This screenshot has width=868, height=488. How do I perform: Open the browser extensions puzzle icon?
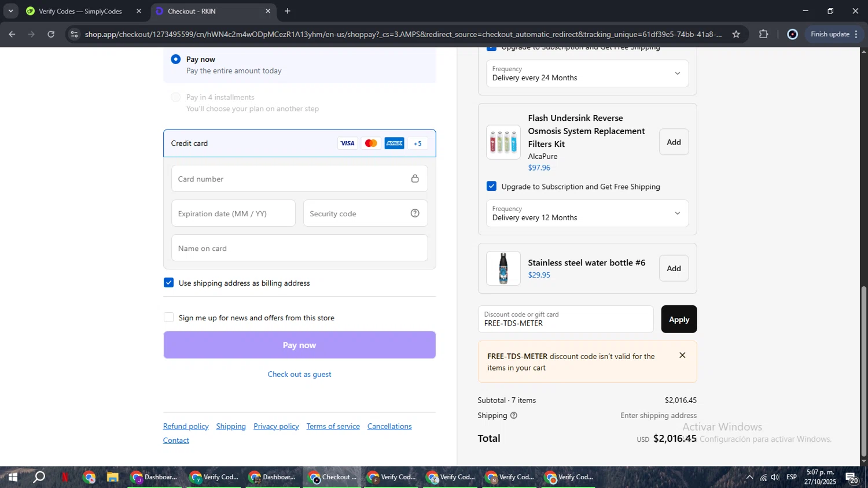tap(763, 34)
